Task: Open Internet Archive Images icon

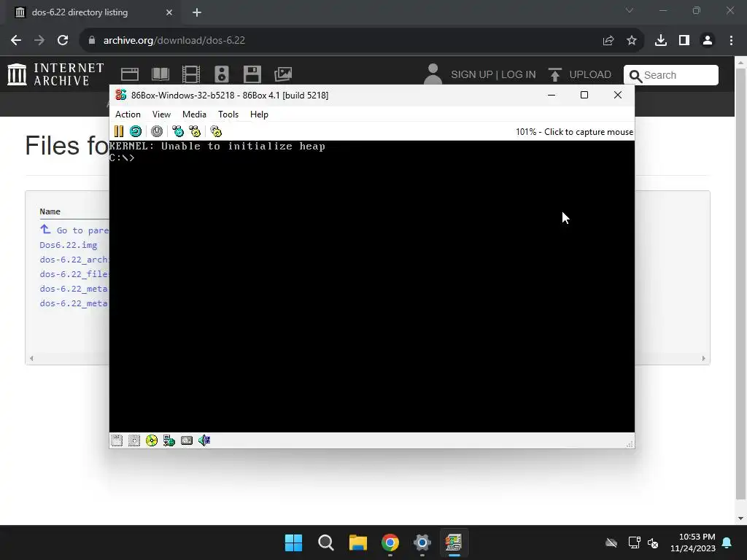Action: [x=283, y=74]
